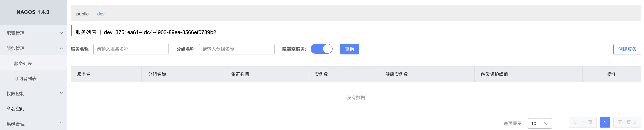Click the 服务名 column header
This screenshot has width=644, height=130.
84,74
